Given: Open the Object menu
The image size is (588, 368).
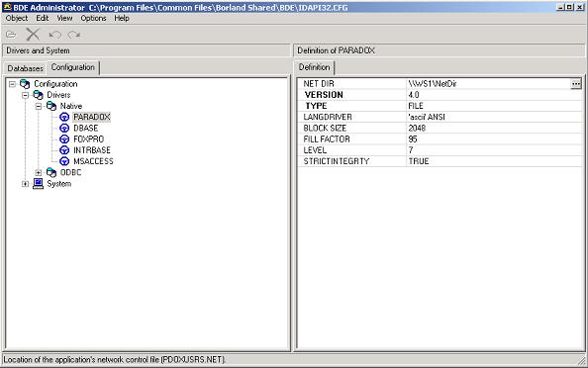Looking at the screenshot, I should (17, 18).
